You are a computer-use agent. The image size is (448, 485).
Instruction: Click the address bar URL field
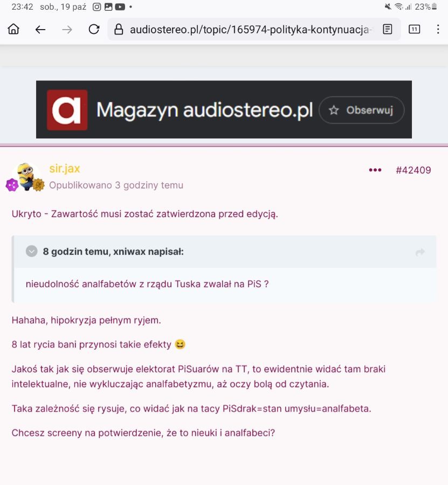click(x=249, y=30)
